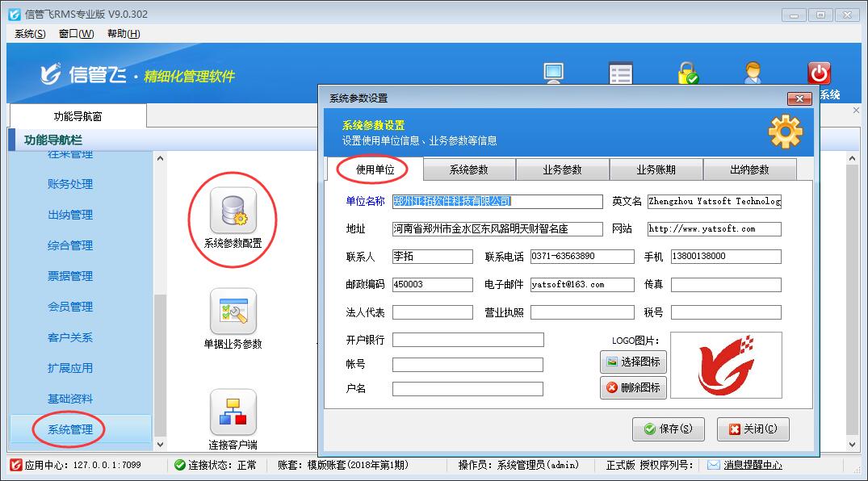
Task: Click the user avatar icon in header
Action: 753,73
